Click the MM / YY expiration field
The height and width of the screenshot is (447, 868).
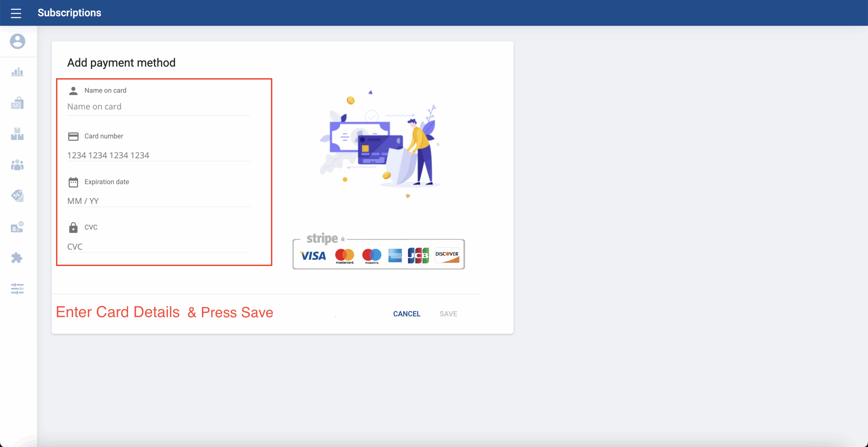point(158,201)
